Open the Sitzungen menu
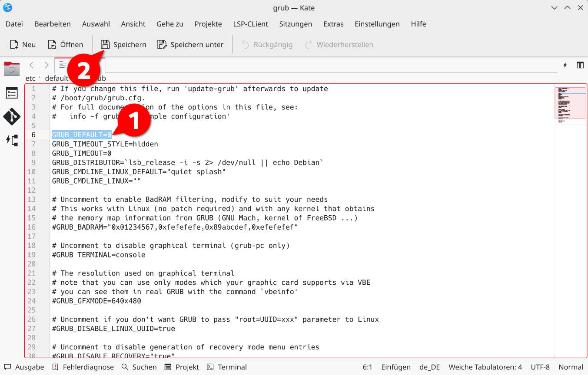 pos(296,24)
